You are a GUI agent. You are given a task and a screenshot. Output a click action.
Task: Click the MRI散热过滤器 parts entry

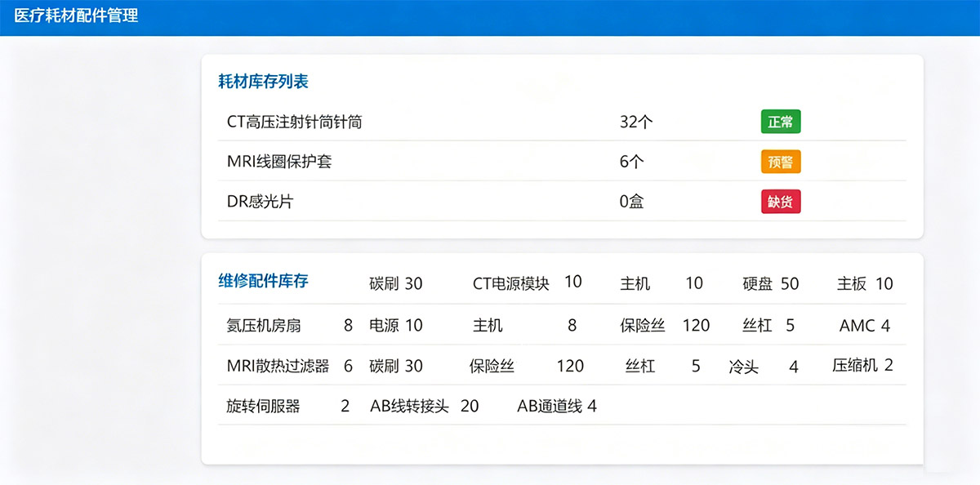286,366
